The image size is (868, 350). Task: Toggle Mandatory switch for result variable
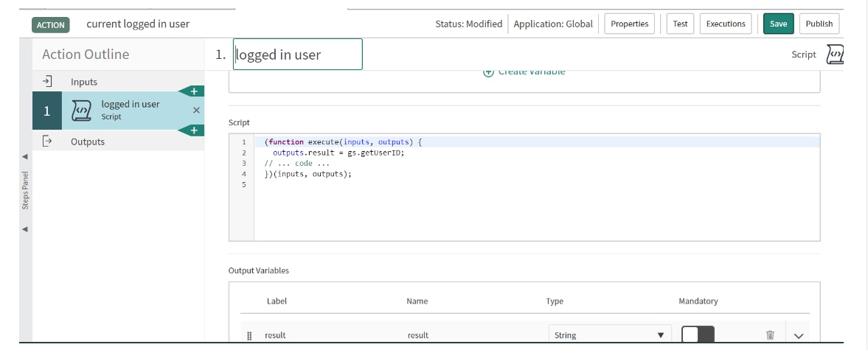click(698, 335)
